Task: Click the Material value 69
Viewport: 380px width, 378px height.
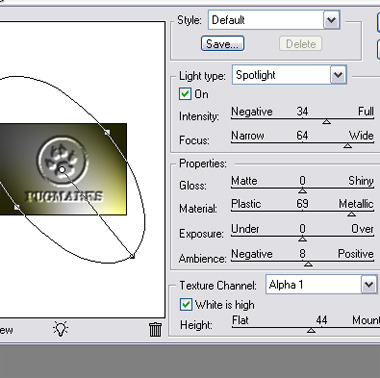Action: [x=302, y=204]
